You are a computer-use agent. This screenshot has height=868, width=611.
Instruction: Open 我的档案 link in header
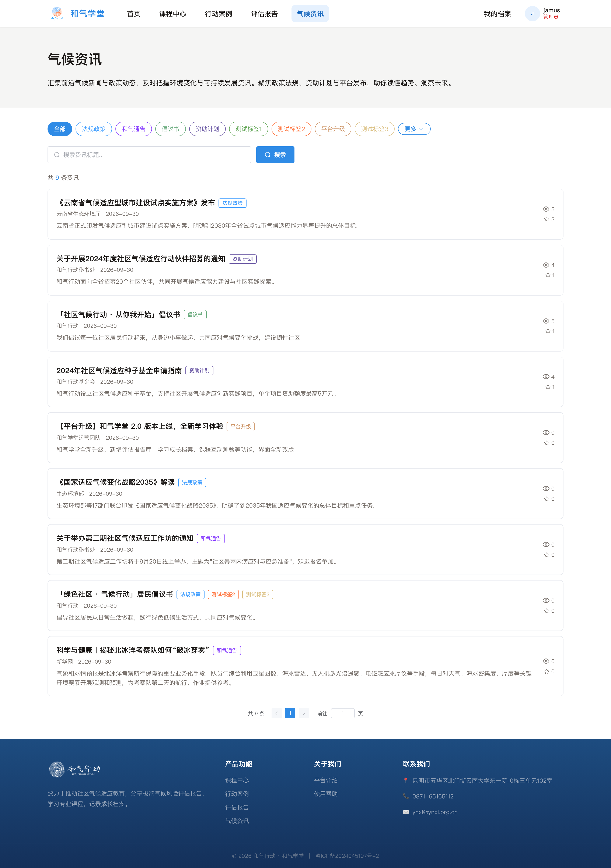pos(497,14)
